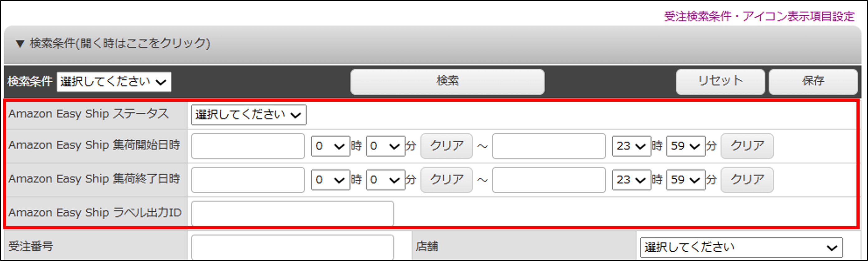The height and width of the screenshot is (261, 868).
Task: Click the リセット reset button
Action: (720, 81)
